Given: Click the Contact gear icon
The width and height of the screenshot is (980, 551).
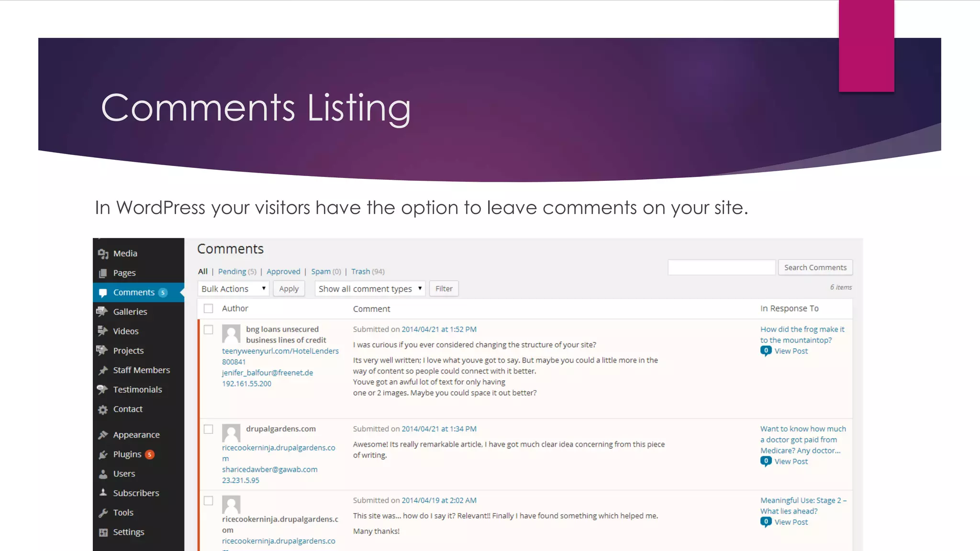Looking at the screenshot, I should pos(103,409).
